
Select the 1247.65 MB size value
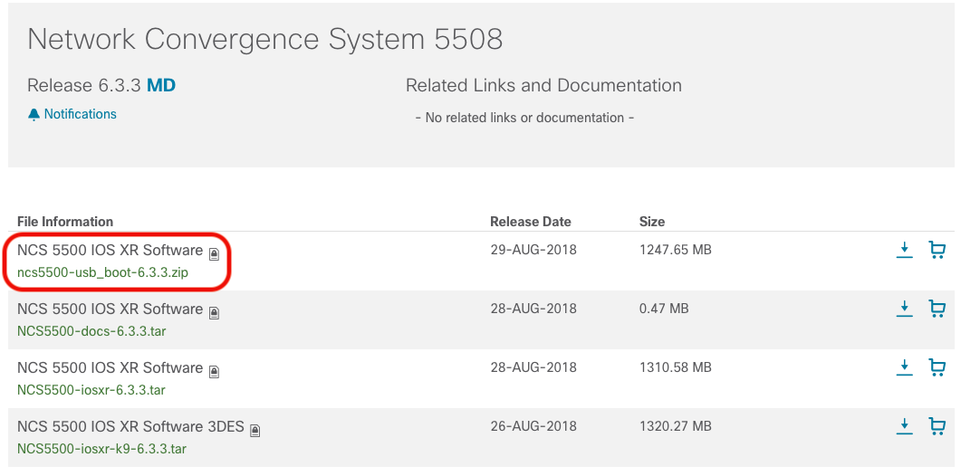(676, 250)
